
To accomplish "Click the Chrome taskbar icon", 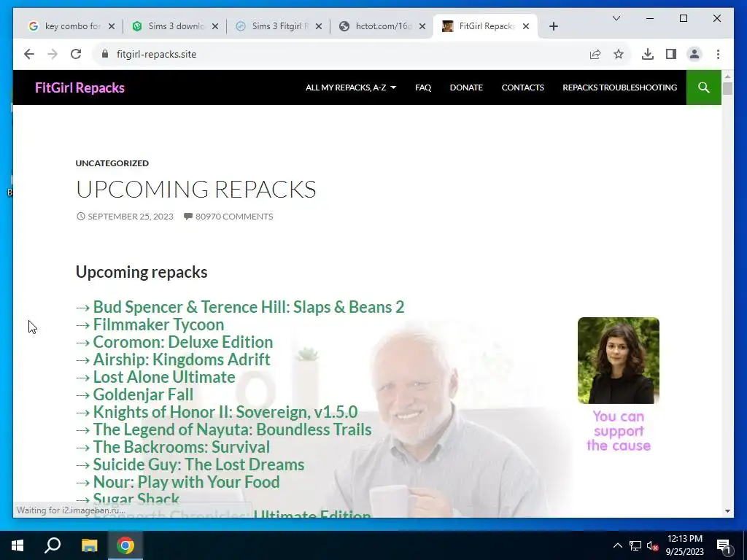I will pos(125,545).
